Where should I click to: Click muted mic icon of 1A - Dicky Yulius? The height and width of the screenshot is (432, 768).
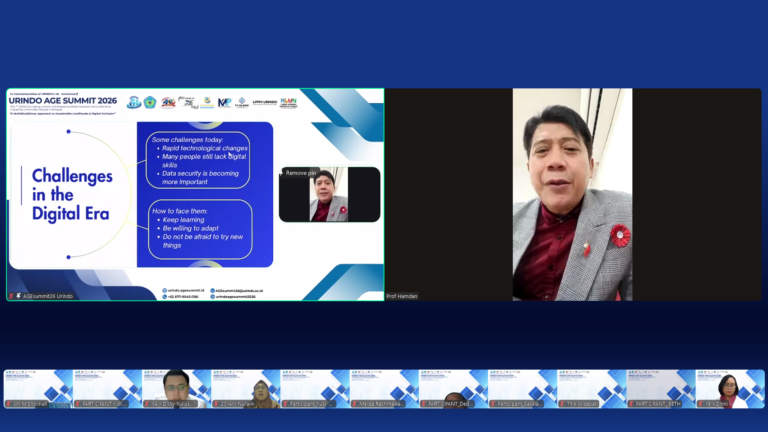coord(147,404)
